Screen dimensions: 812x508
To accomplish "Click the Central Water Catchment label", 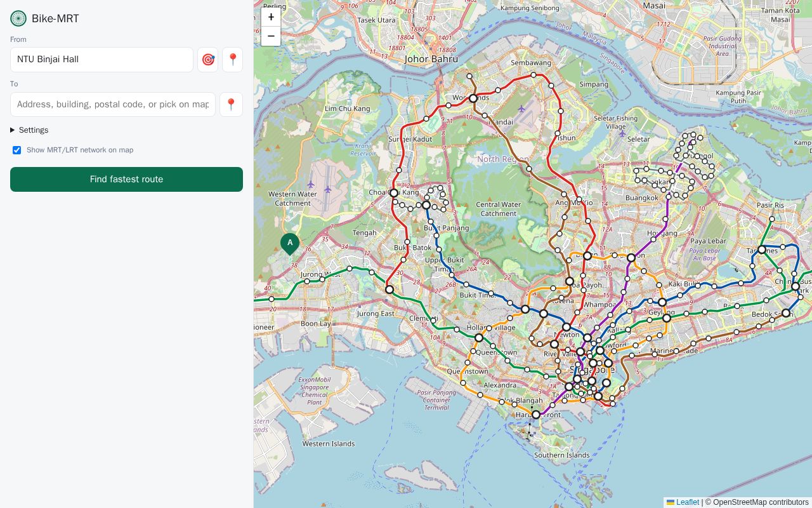I will click(x=499, y=209).
